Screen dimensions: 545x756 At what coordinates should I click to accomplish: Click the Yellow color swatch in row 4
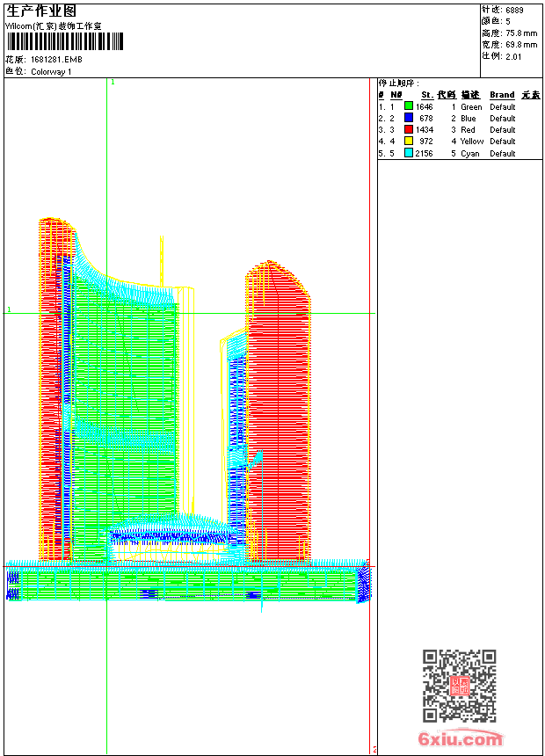point(409,141)
